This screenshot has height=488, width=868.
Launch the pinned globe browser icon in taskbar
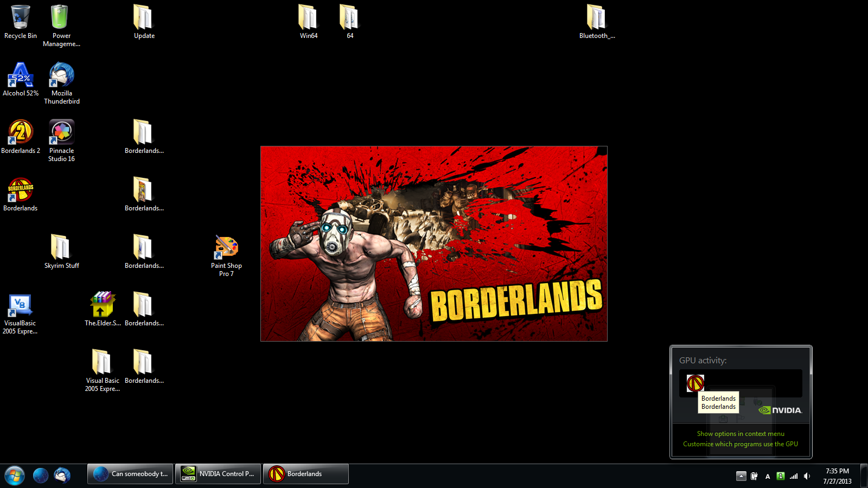click(41, 475)
